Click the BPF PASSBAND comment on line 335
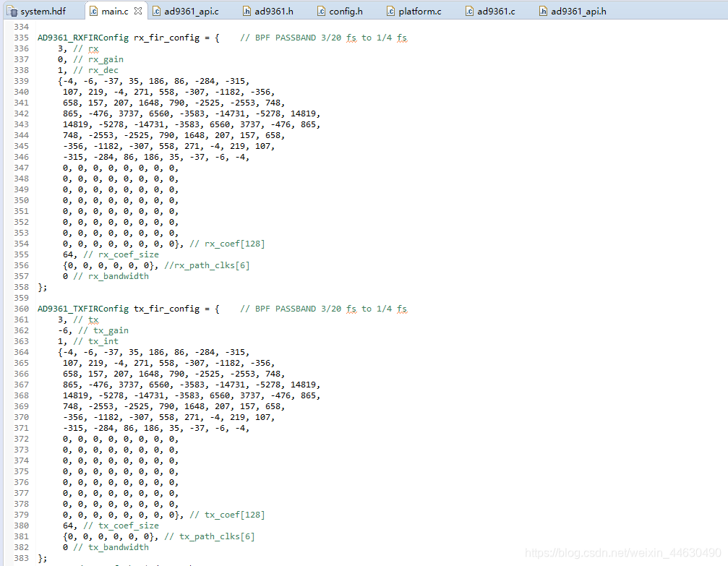This screenshot has height=566, width=728. pyautogui.click(x=324, y=38)
